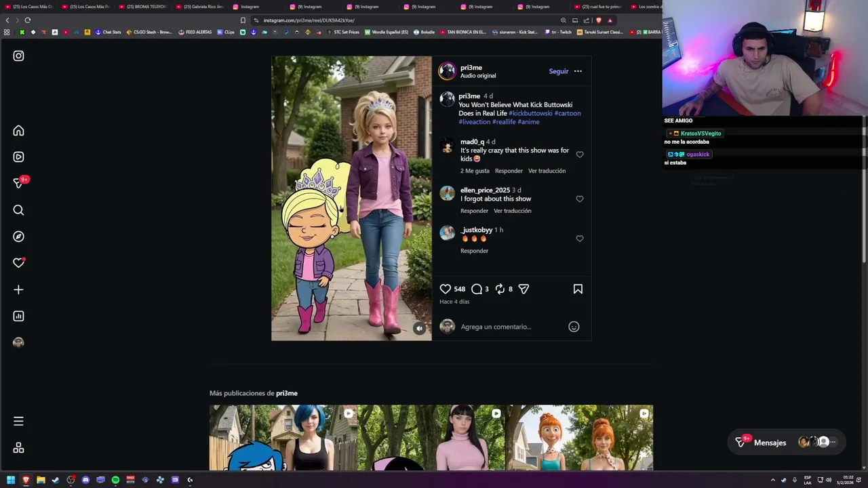Open the Explore compass icon
Image resolution: width=868 pixels, height=488 pixels.
point(18,237)
